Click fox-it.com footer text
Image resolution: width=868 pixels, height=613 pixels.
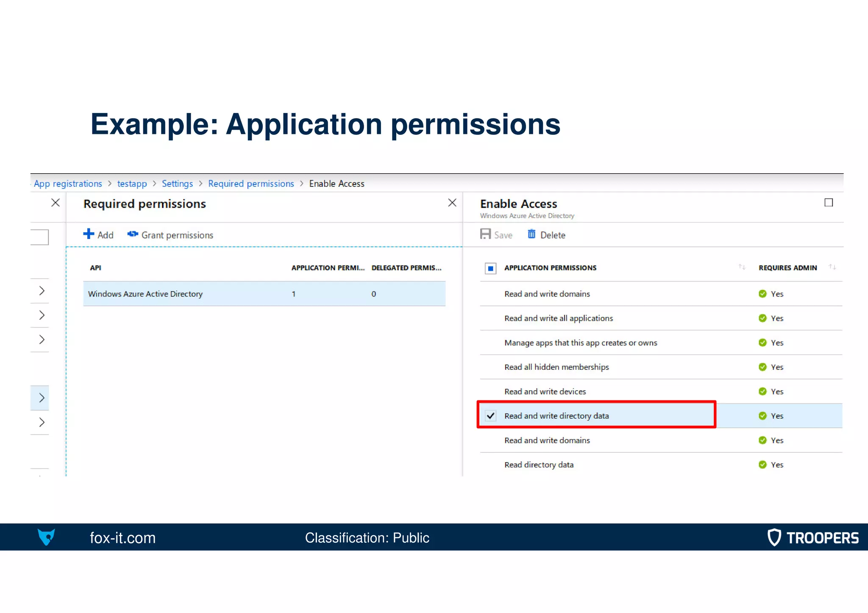pyautogui.click(x=122, y=538)
